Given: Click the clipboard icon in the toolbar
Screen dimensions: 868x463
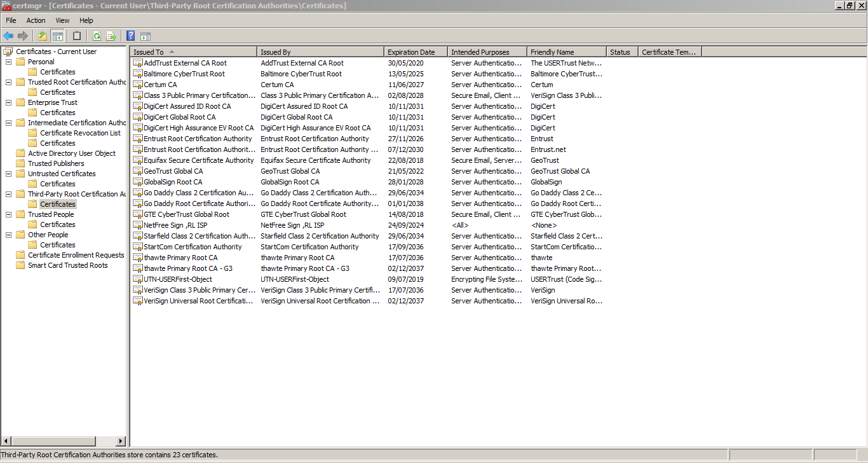Looking at the screenshot, I should pos(77,36).
